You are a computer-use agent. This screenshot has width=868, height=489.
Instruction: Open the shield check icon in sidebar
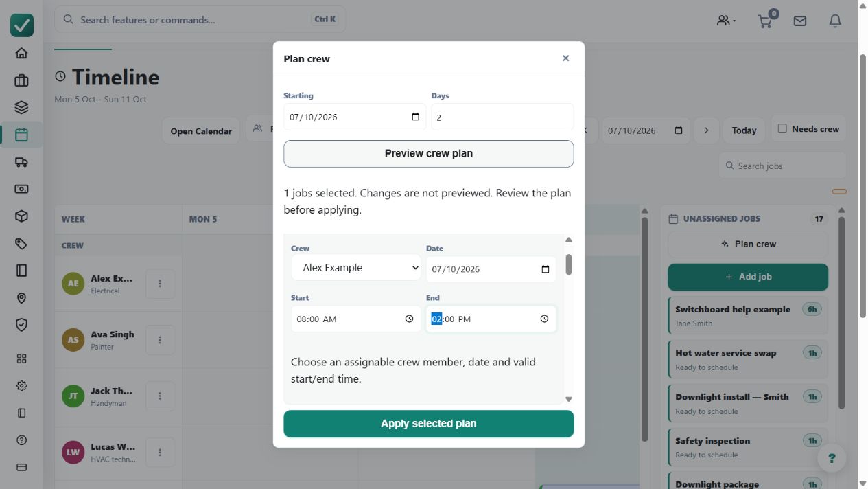pos(21,325)
